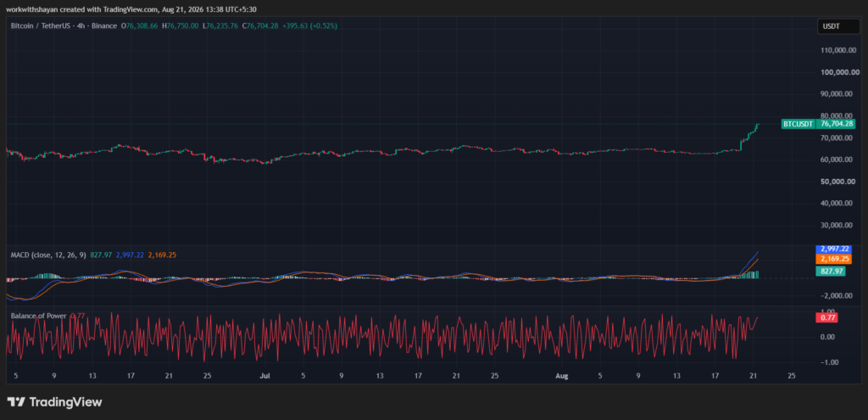Select the Bitcoin / TetherUS - 4h - Binance title
This screenshot has height=420, width=868.
pyautogui.click(x=64, y=26)
